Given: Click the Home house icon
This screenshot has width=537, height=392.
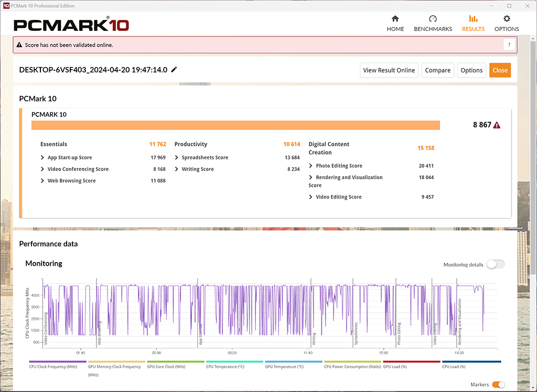Looking at the screenshot, I should tap(395, 18).
